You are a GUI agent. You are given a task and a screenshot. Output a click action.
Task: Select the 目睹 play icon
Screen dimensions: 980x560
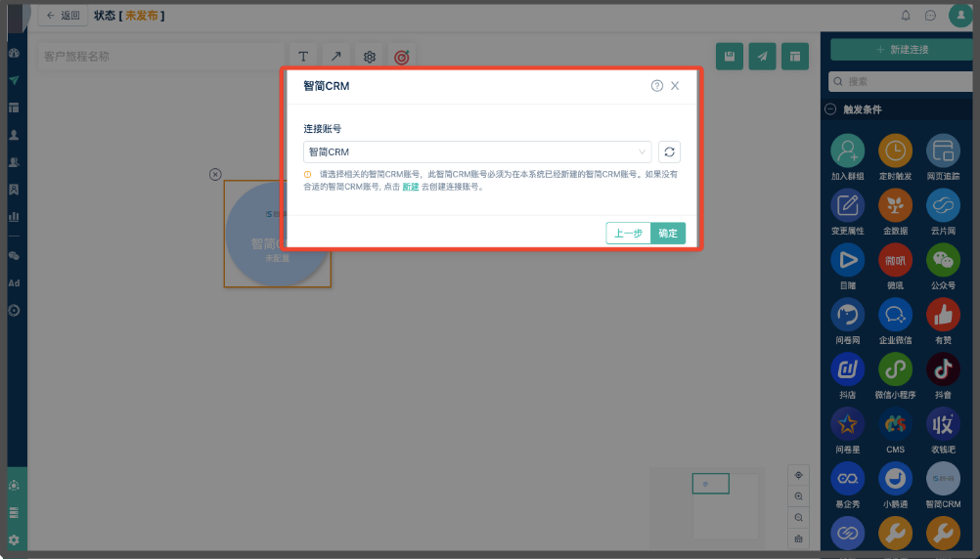tap(848, 260)
